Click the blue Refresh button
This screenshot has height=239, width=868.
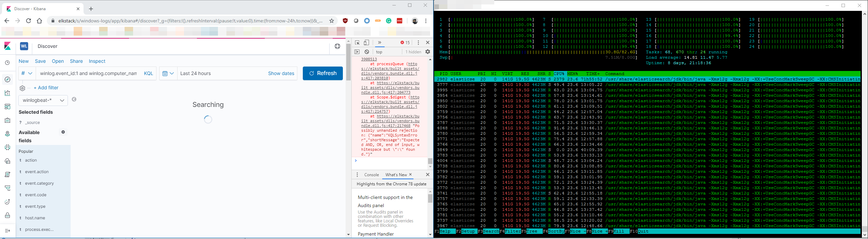(322, 73)
